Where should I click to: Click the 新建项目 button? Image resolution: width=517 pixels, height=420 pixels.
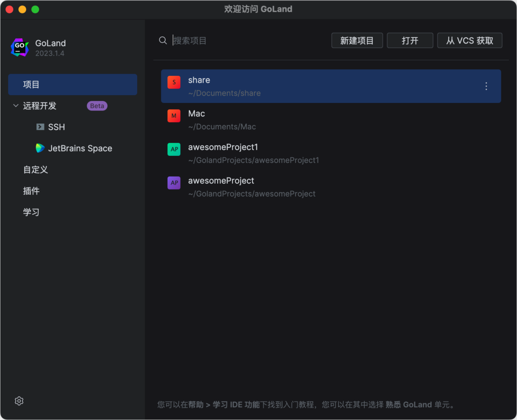(x=357, y=40)
